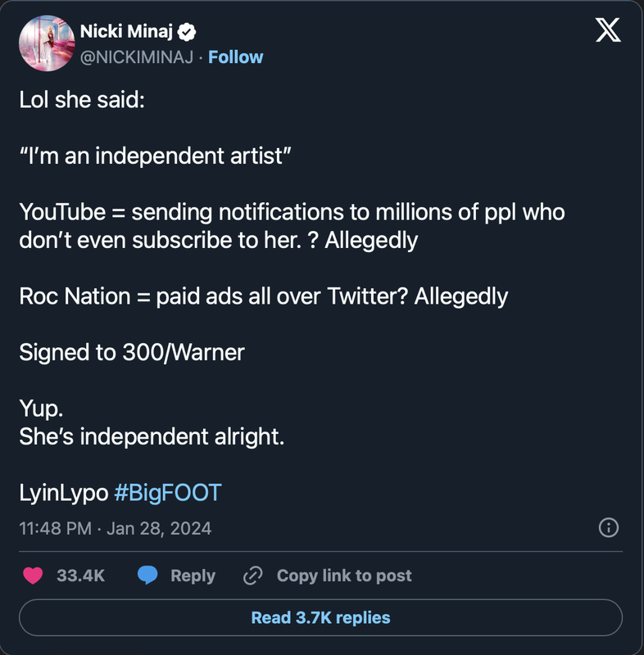Click the Roc Nation paid ads line
644x655 pixels.
[x=264, y=296]
